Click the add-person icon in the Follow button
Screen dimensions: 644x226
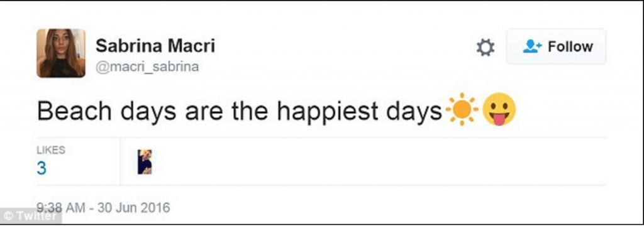point(532,46)
